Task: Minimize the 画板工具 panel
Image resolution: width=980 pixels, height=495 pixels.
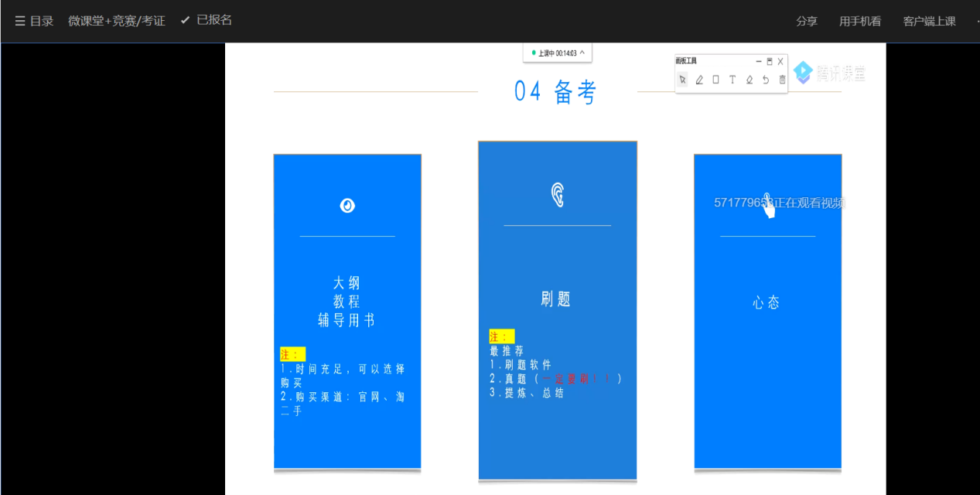Action: pos(758,61)
